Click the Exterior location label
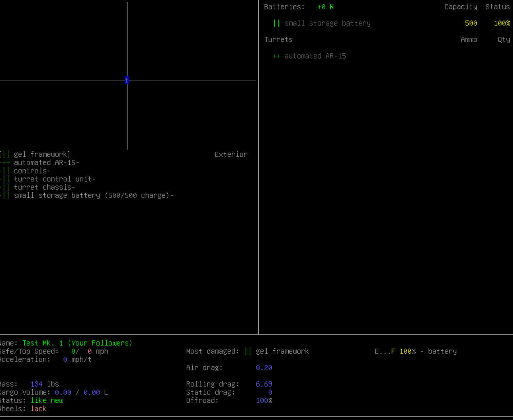The image size is (513, 420). [x=231, y=155]
